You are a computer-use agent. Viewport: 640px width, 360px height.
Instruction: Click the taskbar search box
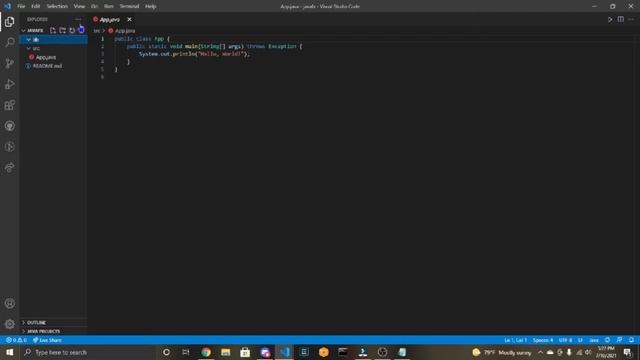88,352
